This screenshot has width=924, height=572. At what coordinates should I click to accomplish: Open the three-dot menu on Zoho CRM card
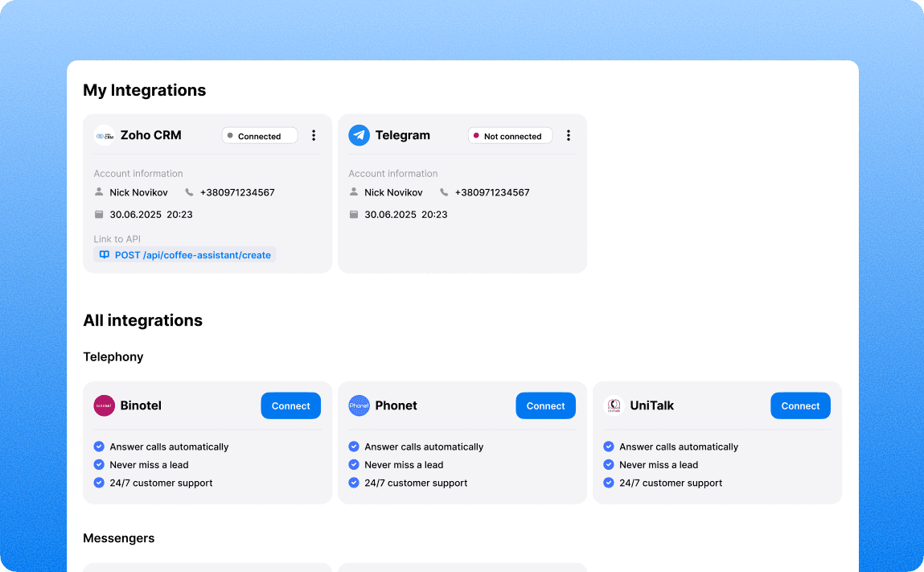pyautogui.click(x=314, y=135)
